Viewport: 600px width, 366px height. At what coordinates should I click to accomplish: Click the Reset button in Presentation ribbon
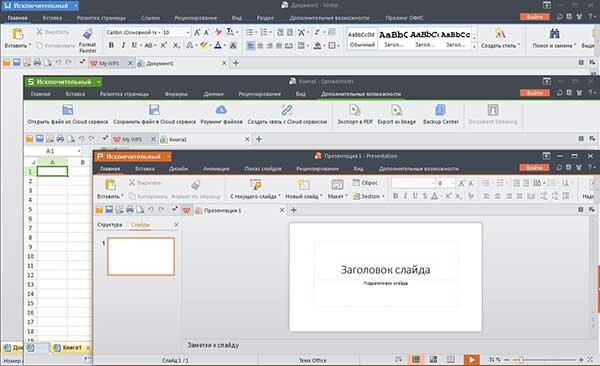tap(365, 183)
